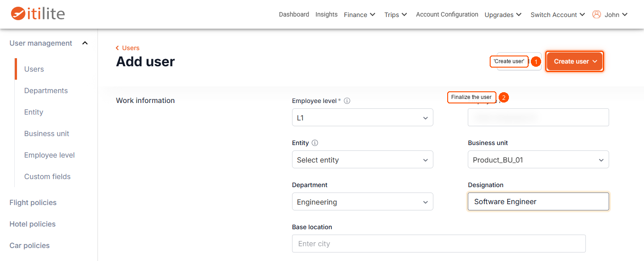Open Flight policies in the sidebar

[x=33, y=202]
